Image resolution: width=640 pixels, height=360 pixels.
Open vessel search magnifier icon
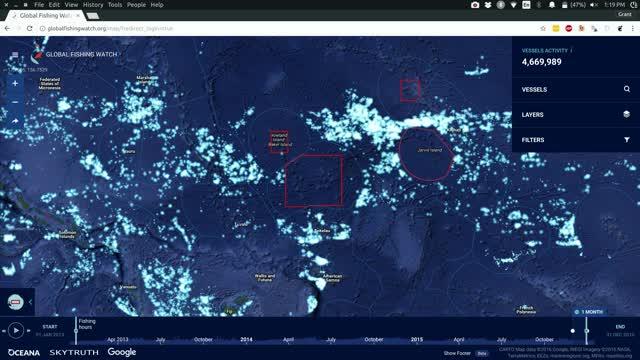pos(627,89)
